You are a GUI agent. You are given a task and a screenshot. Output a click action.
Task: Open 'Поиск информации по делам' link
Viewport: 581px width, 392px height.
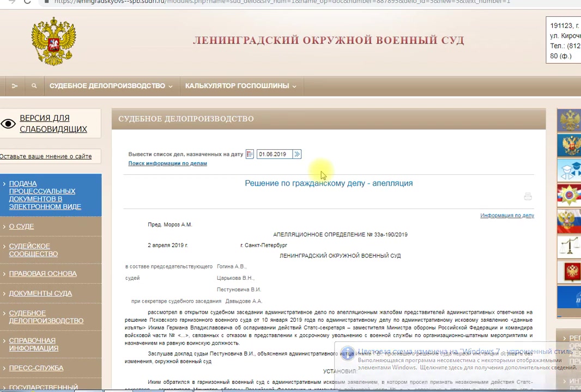pyautogui.click(x=167, y=163)
